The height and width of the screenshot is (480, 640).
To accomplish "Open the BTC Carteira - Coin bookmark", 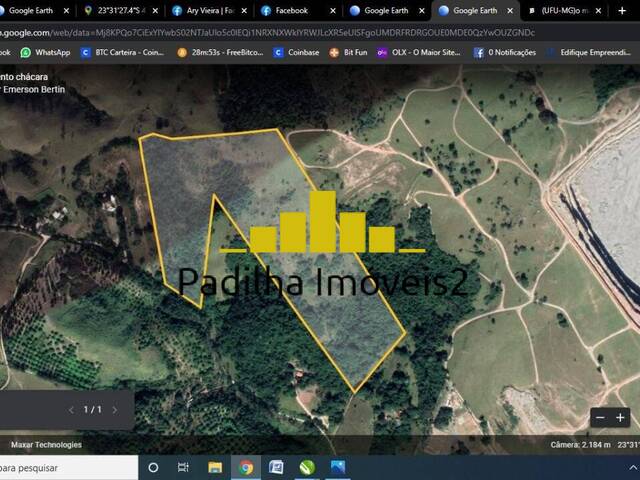I will [122, 52].
